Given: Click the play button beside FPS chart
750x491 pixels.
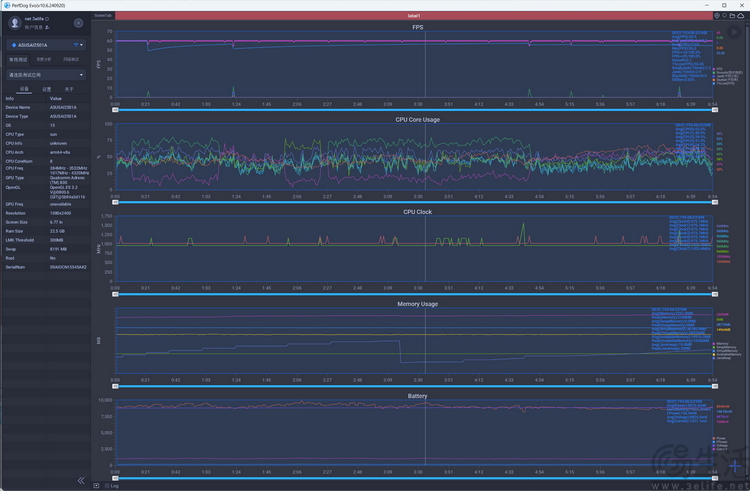Looking at the screenshot, I should click(x=734, y=32).
